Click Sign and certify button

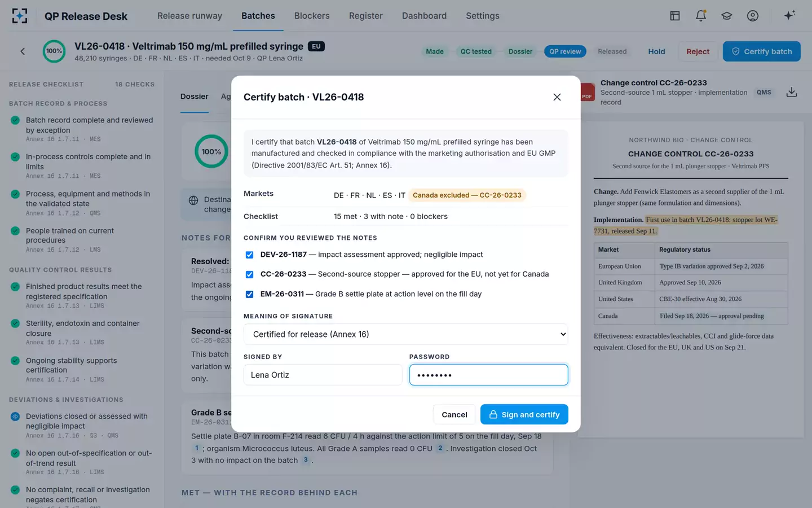[x=524, y=414]
